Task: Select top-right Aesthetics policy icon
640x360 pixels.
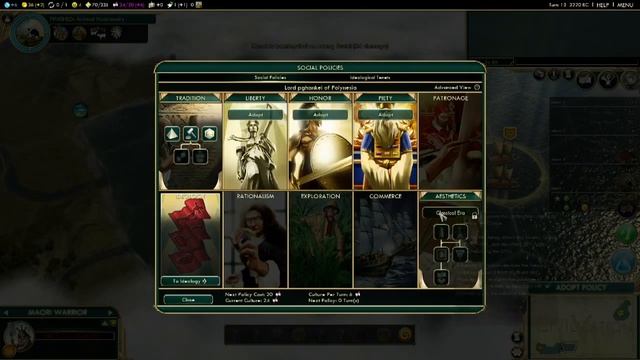Action: point(460,232)
